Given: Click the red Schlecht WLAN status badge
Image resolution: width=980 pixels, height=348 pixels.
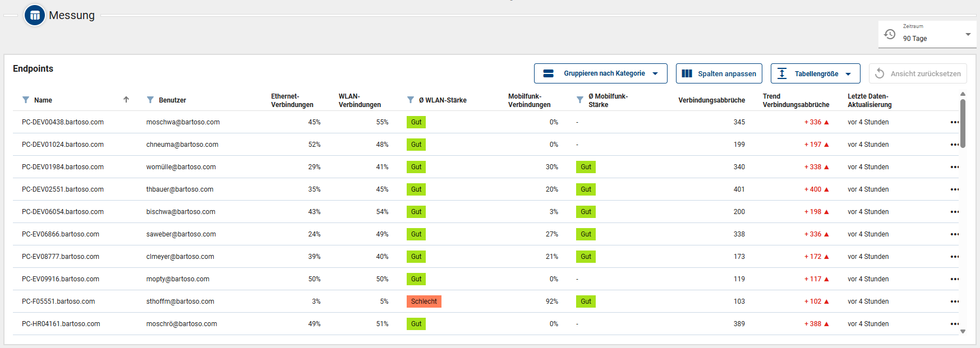Looking at the screenshot, I should coord(424,301).
